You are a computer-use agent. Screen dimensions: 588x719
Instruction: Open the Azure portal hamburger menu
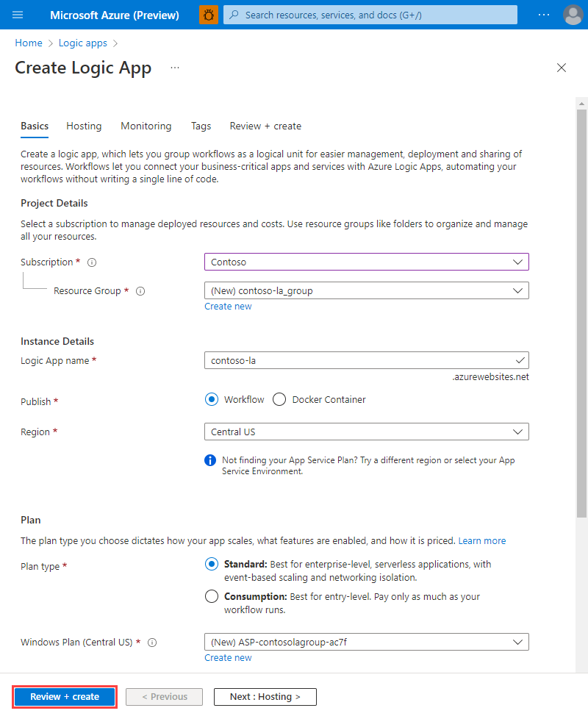(x=18, y=15)
